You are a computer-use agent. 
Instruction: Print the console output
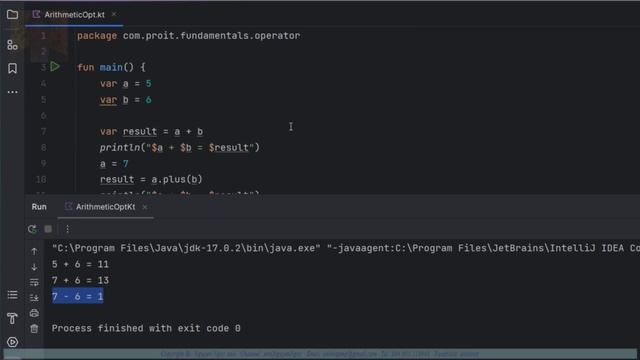(34, 313)
